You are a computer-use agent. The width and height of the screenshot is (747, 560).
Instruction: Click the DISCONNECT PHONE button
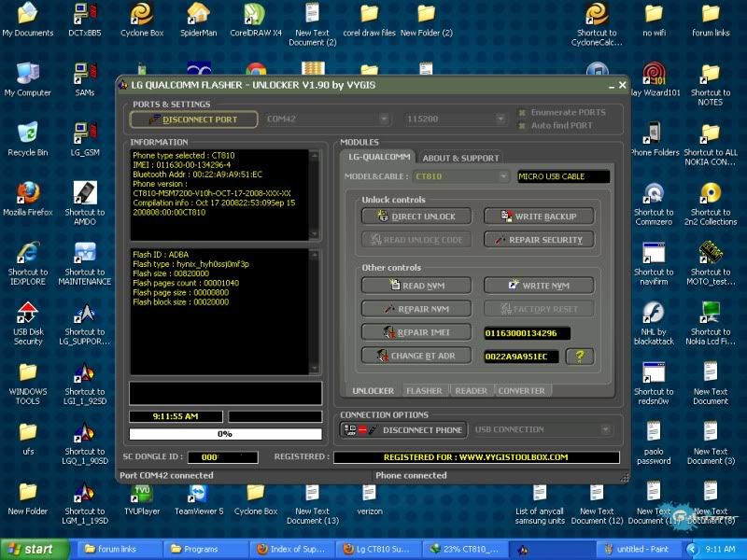pos(403,430)
